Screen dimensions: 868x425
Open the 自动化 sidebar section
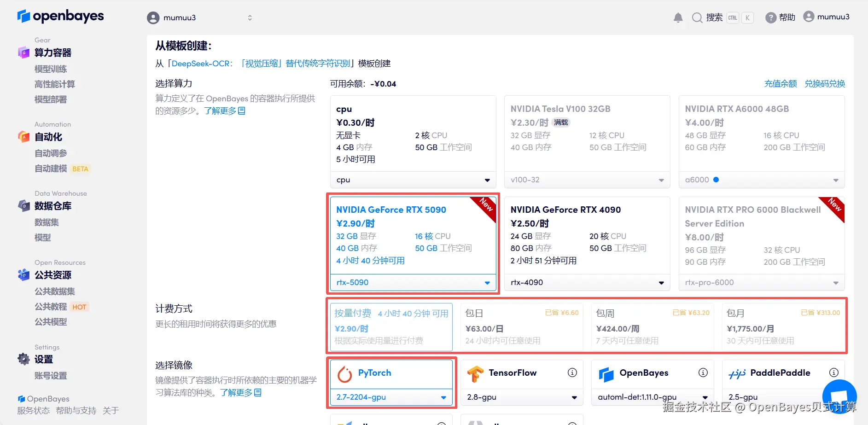point(47,137)
